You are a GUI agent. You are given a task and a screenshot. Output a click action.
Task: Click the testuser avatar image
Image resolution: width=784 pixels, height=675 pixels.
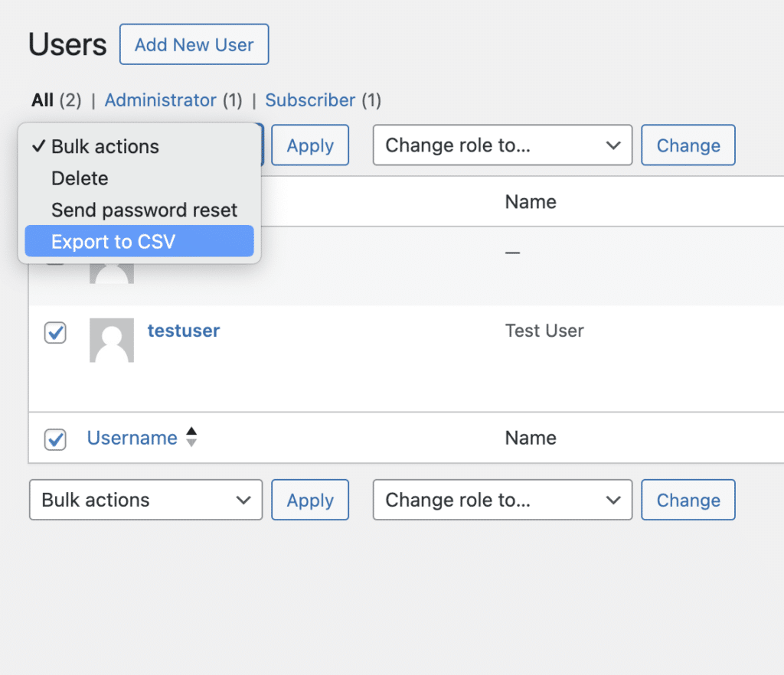click(112, 340)
